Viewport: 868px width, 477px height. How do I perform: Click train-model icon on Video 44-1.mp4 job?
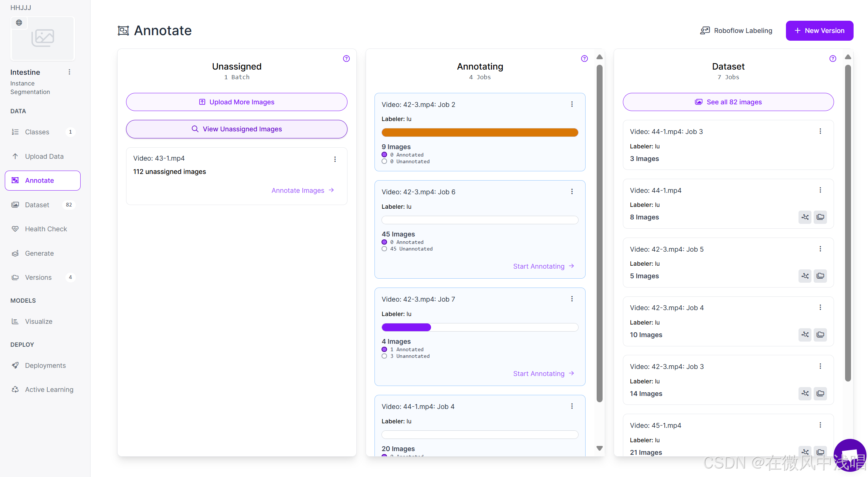pos(805,217)
